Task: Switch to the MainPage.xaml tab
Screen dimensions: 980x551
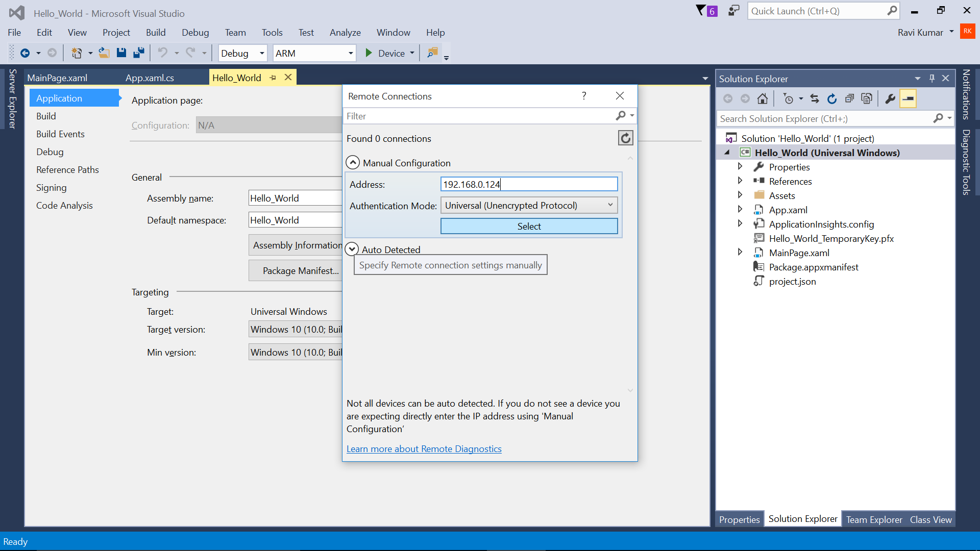Action: point(57,78)
